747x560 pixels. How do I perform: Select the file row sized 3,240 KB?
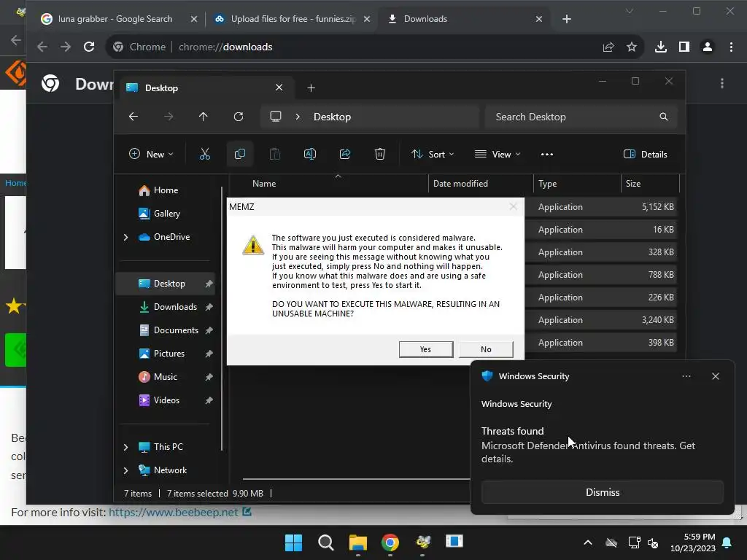[601, 320]
